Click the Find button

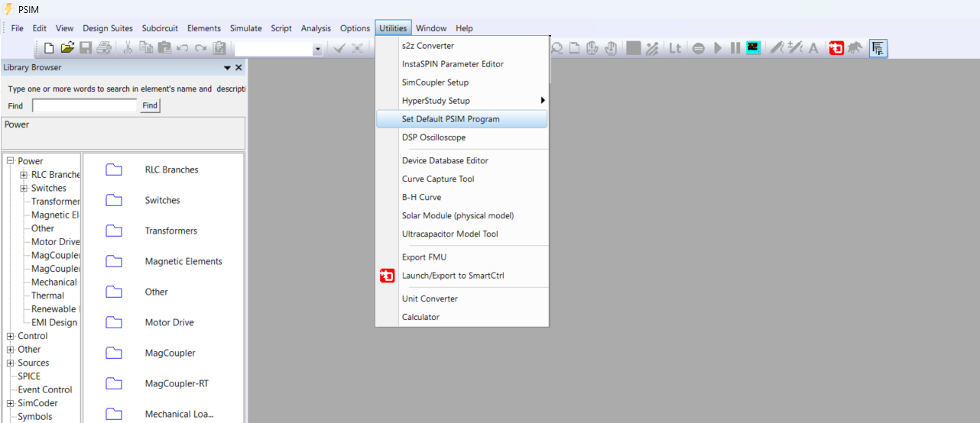tap(150, 105)
